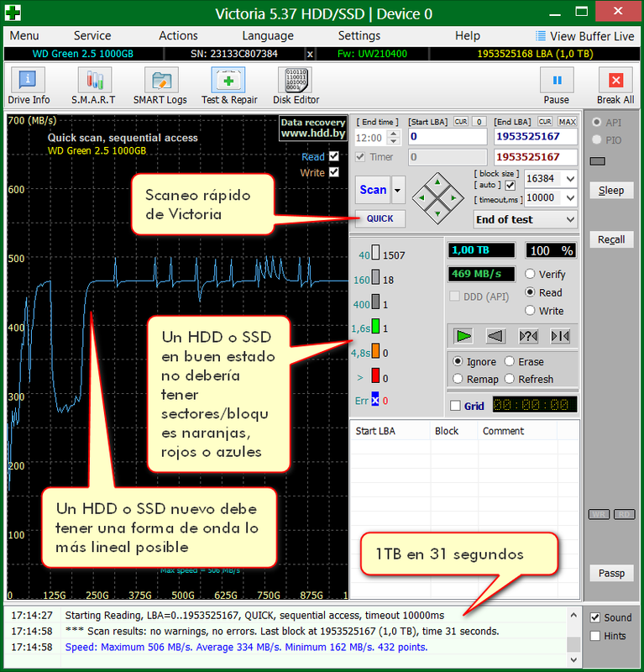Open the Menu menu
The height and width of the screenshot is (672, 644).
[x=24, y=35]
